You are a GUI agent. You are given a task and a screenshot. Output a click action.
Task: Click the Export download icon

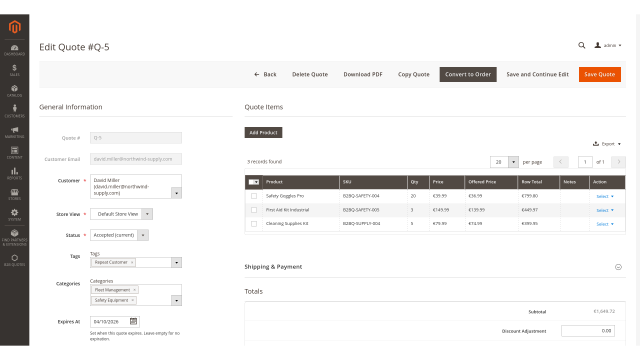pos(596,144)
